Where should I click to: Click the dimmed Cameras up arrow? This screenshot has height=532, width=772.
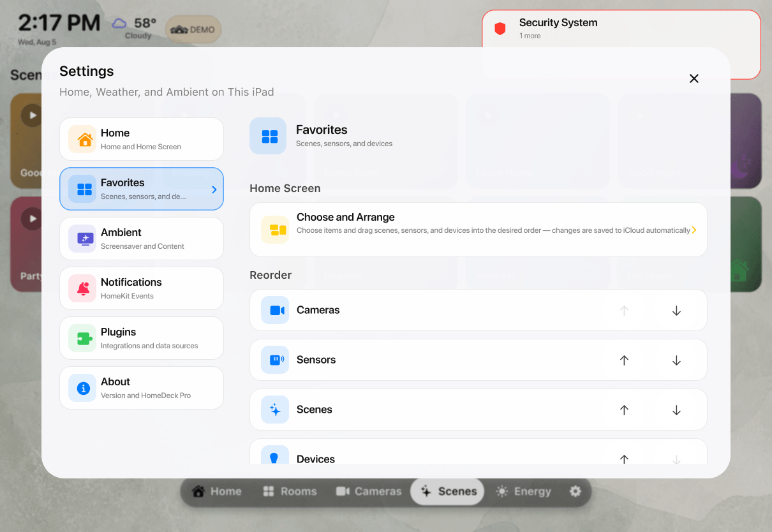625,311
